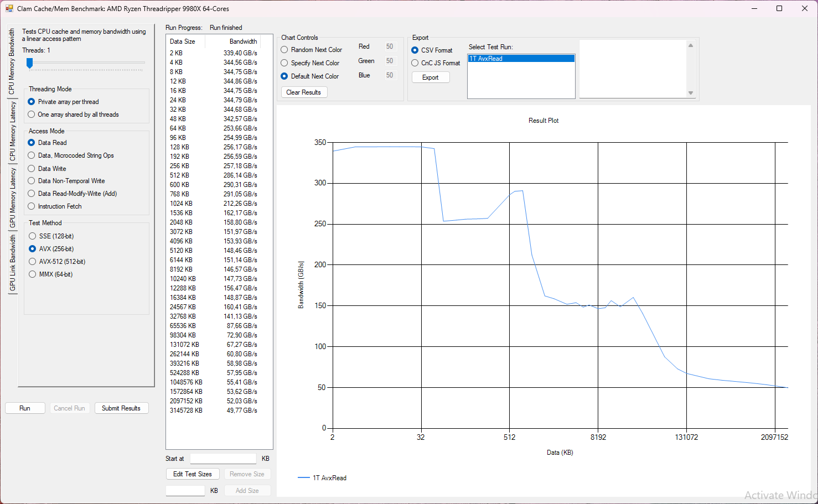Select Private array per thread mode
The height and width of the screenshot is (504, 818).
tap(63, 102)
